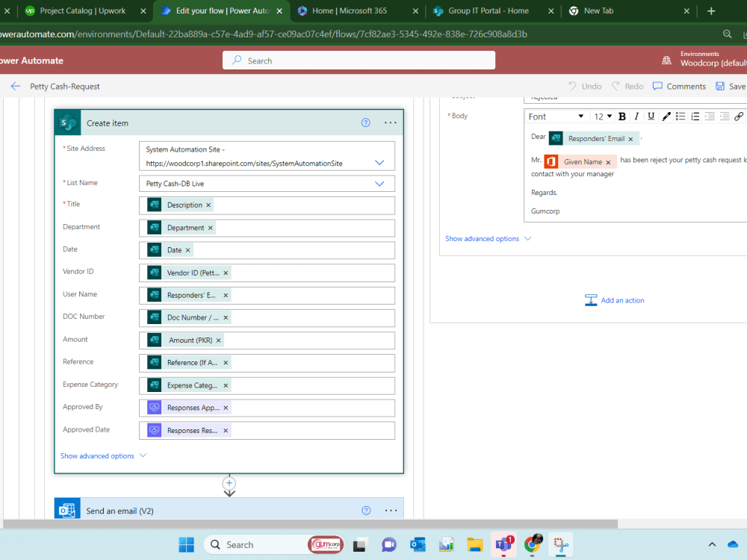Image resolution: width=747 pixels, height=560 pixels.
Task: Click into the Expense Category field
Action: [x=267, y=385]
